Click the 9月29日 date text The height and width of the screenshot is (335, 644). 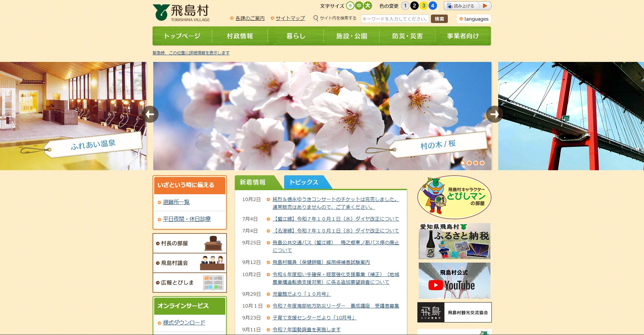tap(251, 294)
